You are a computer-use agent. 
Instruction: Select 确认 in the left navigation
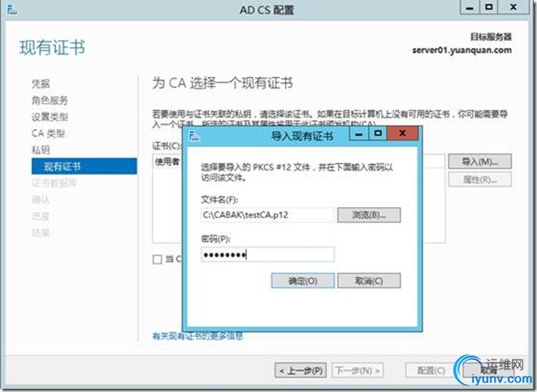click(x=41, y=200)
